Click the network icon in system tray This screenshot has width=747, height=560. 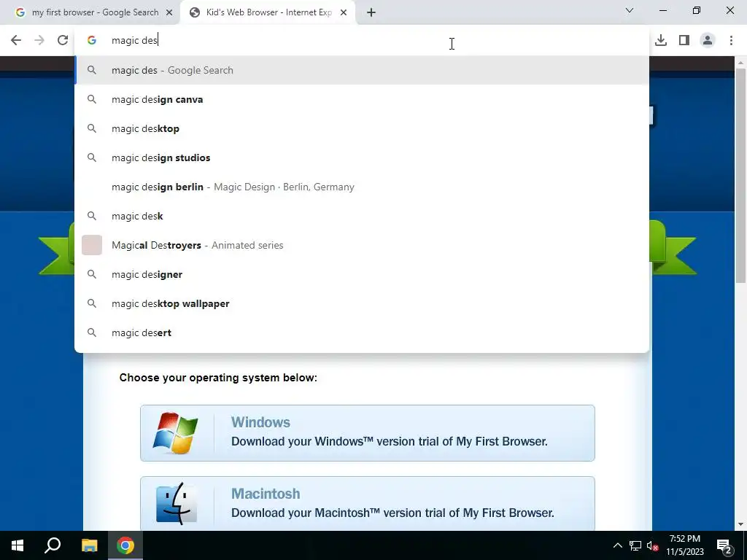[635, 545]
